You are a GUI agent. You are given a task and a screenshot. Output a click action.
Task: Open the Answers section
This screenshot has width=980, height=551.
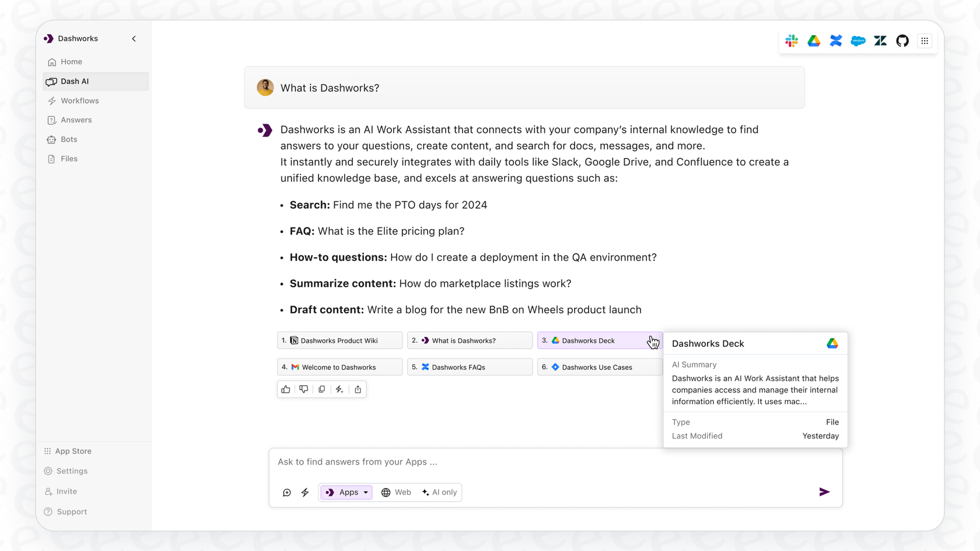pos(76,120)
